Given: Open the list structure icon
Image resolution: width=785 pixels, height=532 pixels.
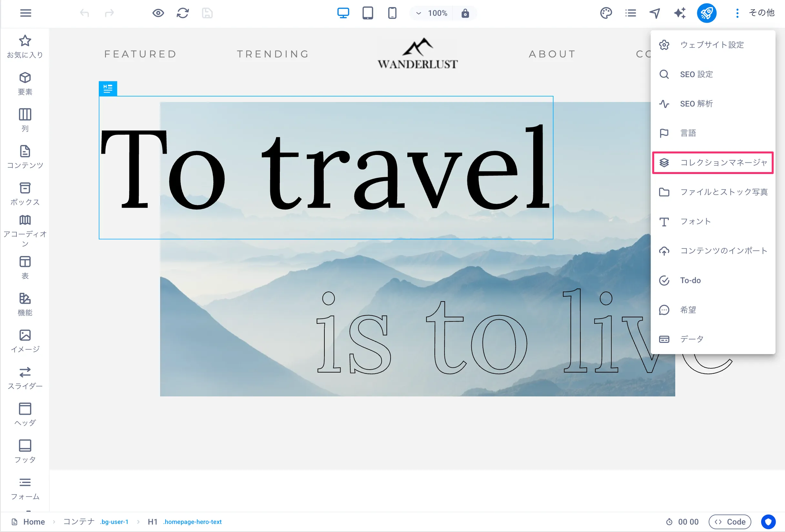Looking at the screenshot, I should click(631, 13).
